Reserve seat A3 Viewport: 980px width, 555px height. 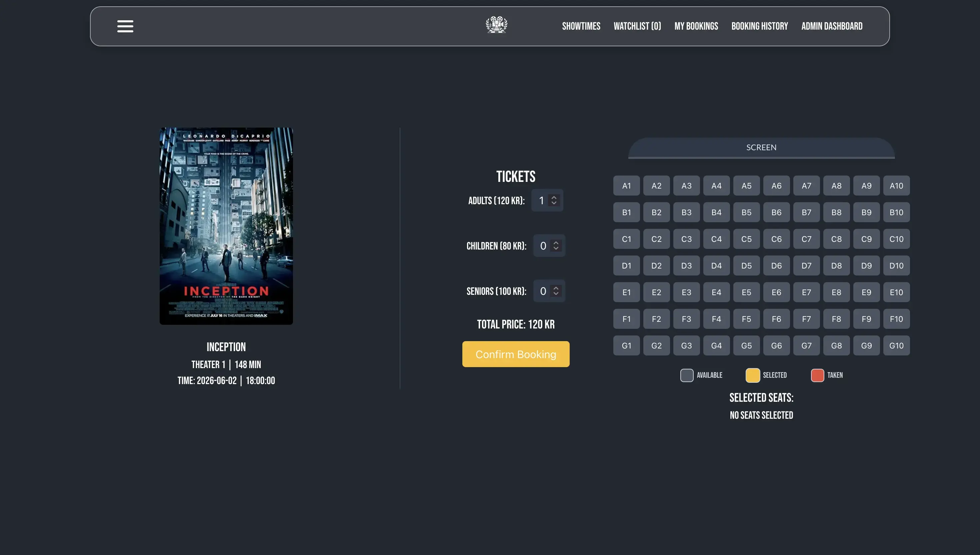tap(686, 186)
